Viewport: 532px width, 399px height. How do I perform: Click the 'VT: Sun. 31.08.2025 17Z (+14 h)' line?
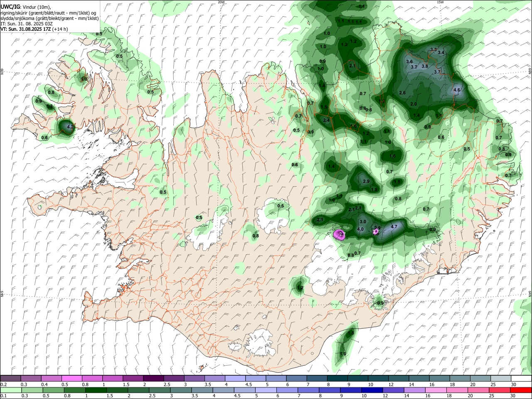pos(34,29)
